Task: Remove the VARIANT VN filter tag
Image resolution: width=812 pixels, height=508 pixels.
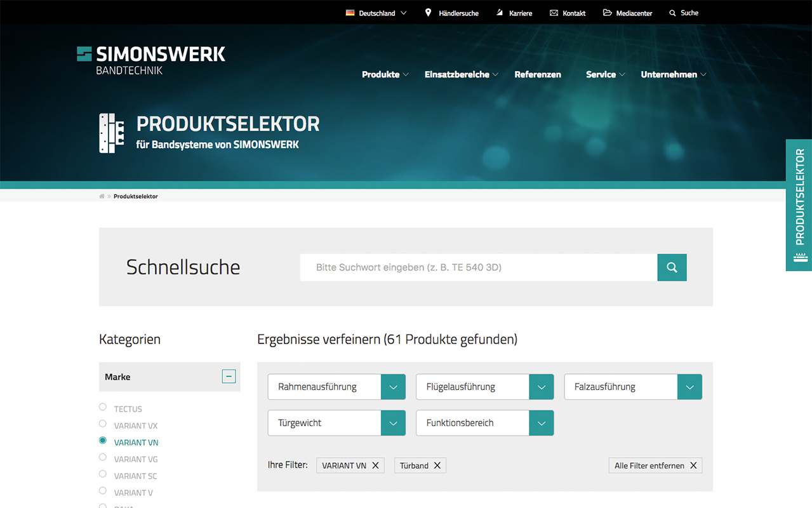Action: (x=375, y=465)
